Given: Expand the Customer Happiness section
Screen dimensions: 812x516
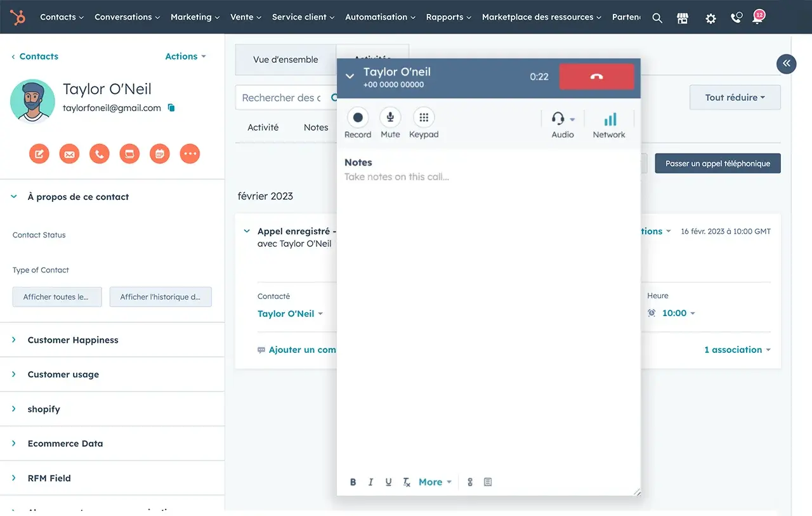Looking at the screenshot, I should point(73,340).
